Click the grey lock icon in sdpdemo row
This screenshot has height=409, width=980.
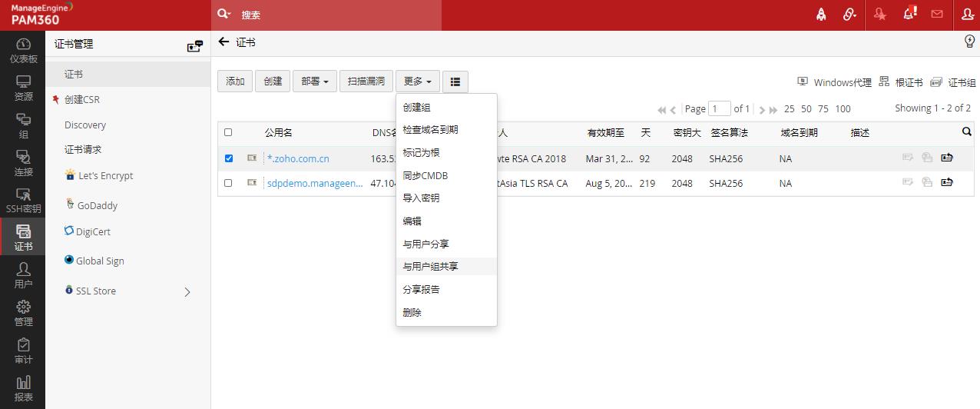(927, 182)
